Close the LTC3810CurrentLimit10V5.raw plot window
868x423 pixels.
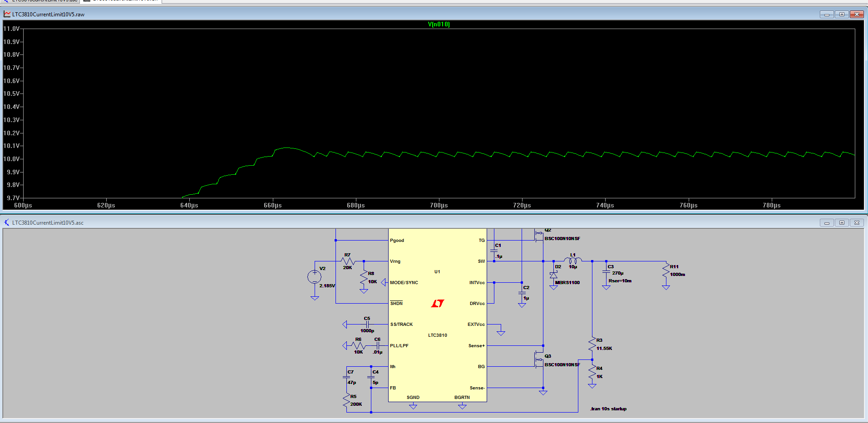857,15
